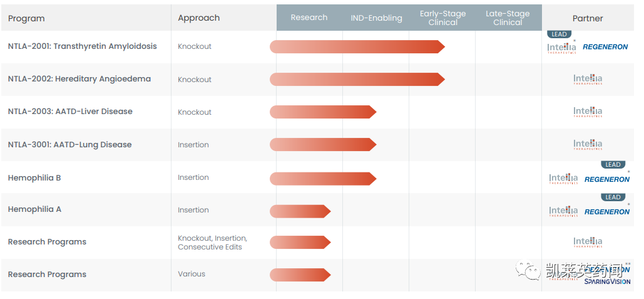644x299 pixels.
Task: Click the LEAD badge in the NTLA-2001 row
Action: coord(559,34)
